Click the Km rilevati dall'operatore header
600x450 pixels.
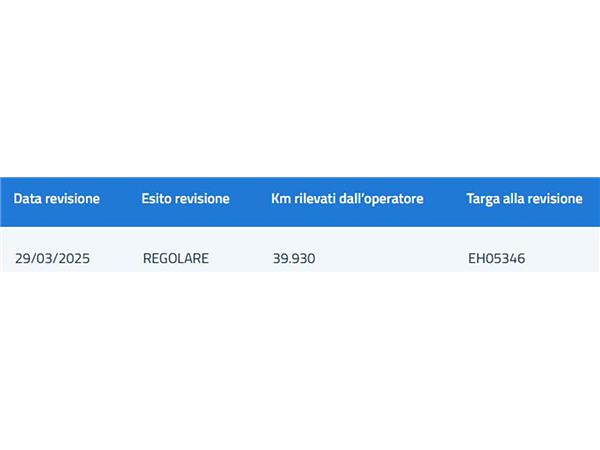[347, 199]
